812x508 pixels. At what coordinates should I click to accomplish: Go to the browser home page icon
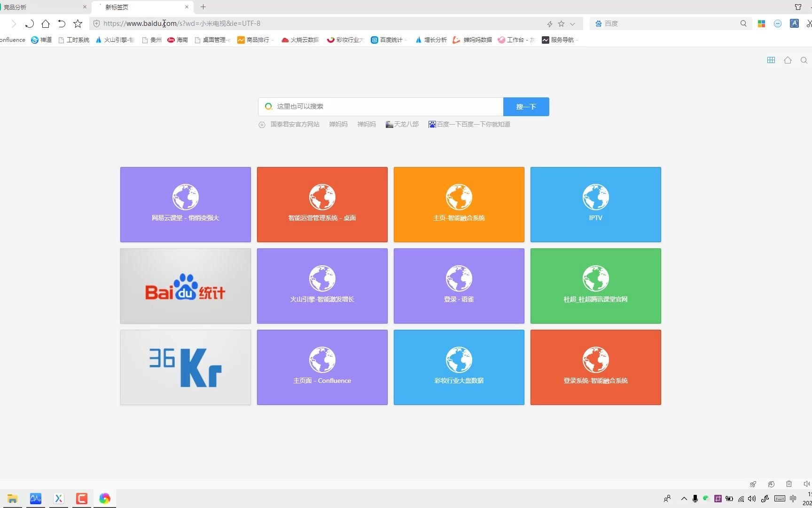(x=46, y=24)
